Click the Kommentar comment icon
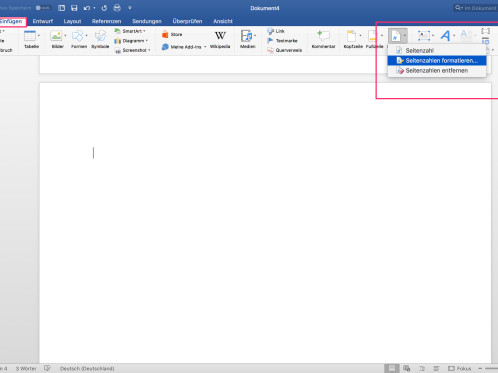The height and width of the screenshot is (373, 498). pyautogui.click(x=323, y=36)
